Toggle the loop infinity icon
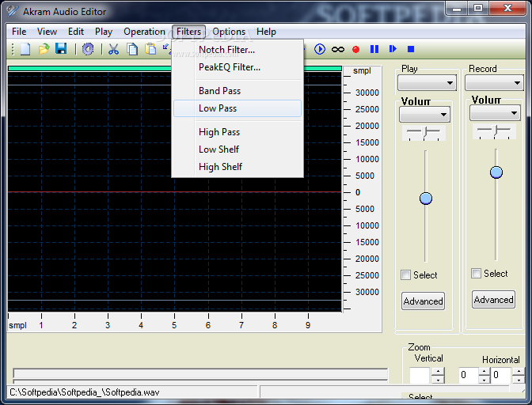532x405 pixels. click(x=338, y=50)
